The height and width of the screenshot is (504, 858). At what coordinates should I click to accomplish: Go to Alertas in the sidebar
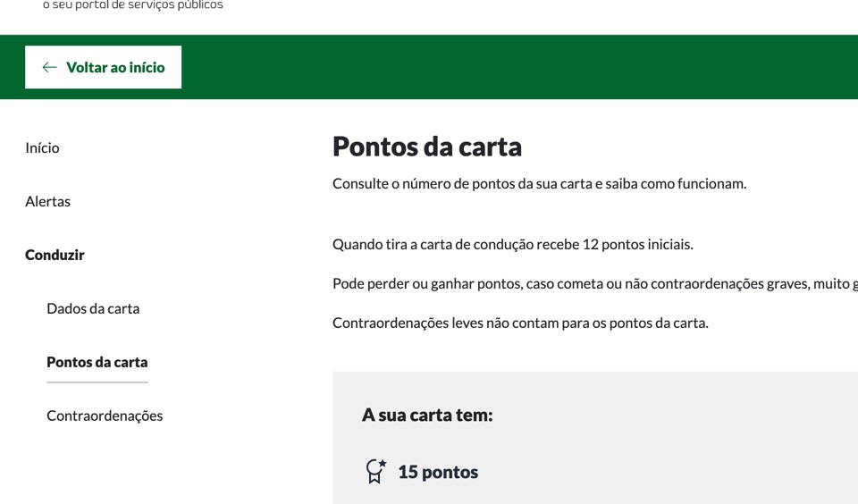(x=47, y=202)
